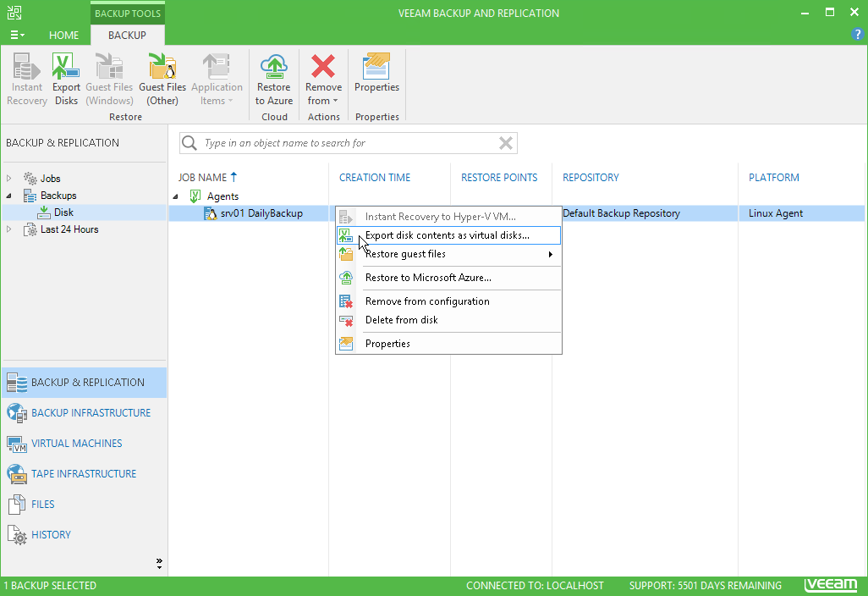Open the BACKUP & REPLICATION view
This screenshot has height=596, width=868.
84,382
